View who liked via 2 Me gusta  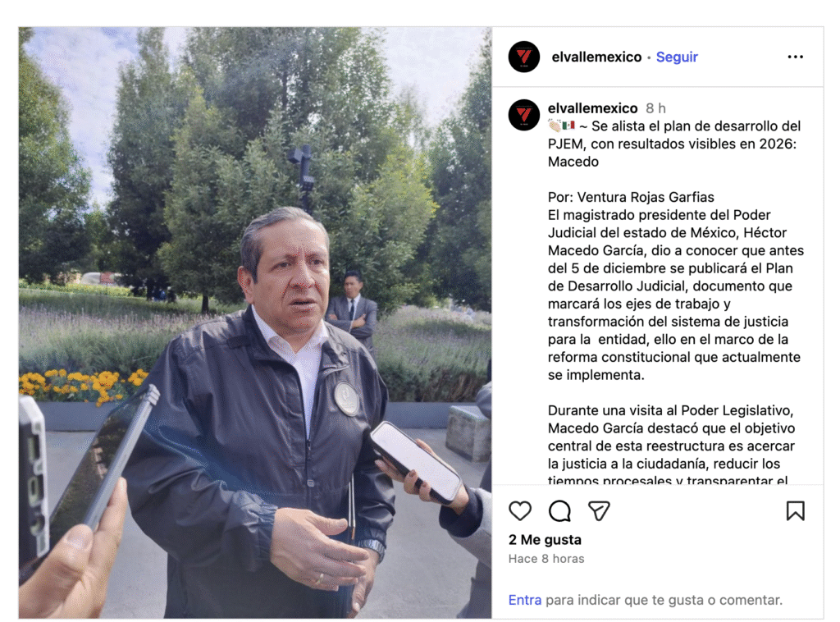click(x=545, y=539)
